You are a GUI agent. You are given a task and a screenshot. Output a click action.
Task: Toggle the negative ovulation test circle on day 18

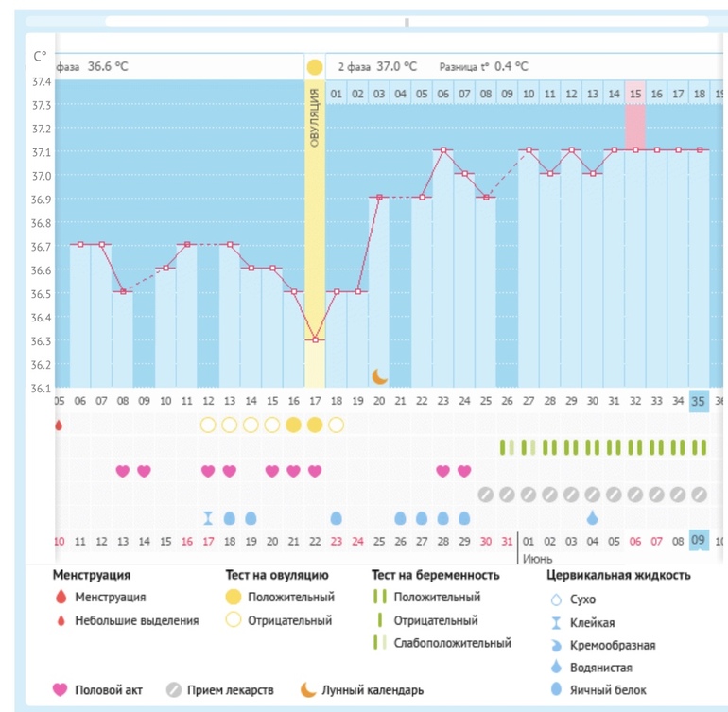336,425
